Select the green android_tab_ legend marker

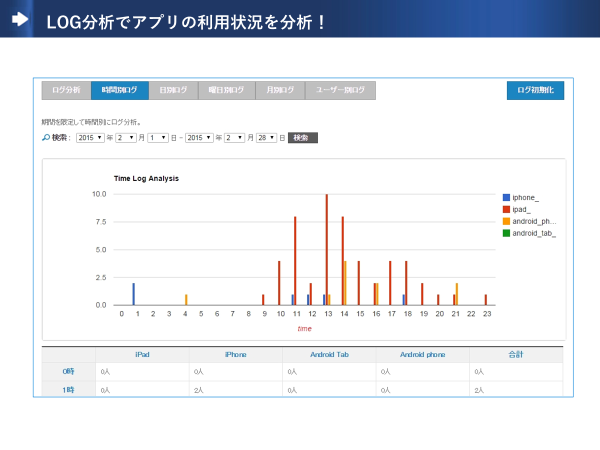tap(506, 233)
